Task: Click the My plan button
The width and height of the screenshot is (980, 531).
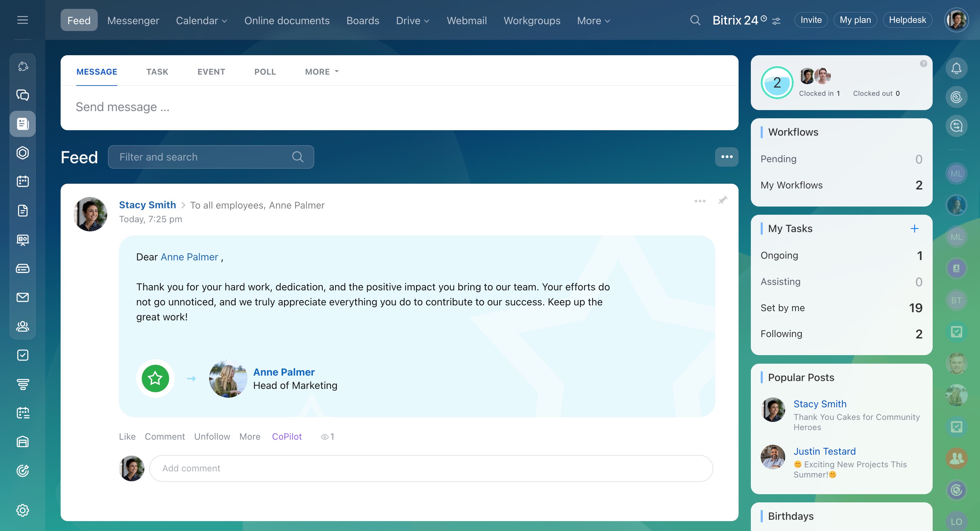Action: [x=855, y=20]
